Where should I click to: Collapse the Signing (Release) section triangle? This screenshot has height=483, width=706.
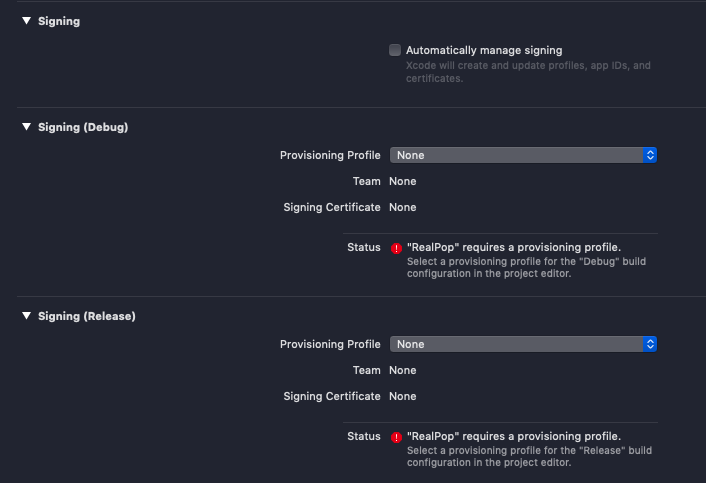click(27, 316)
